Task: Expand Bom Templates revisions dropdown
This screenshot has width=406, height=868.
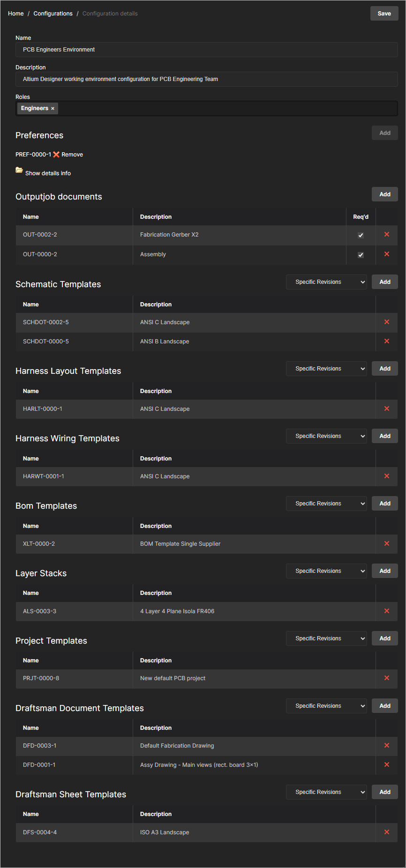Action: pyautogui.click(x=326, y=504)
